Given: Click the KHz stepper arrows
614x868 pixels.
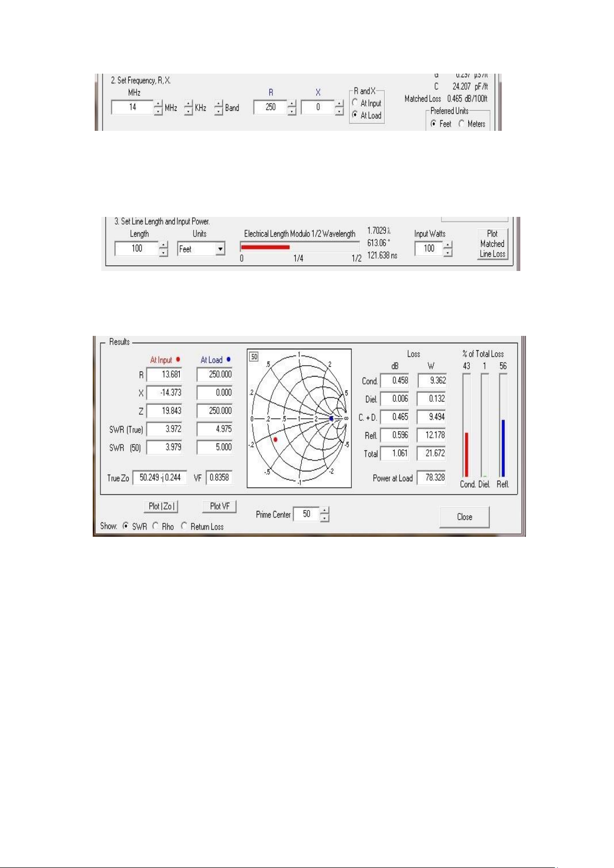Looking at the screenshot, I should [189, 108].
